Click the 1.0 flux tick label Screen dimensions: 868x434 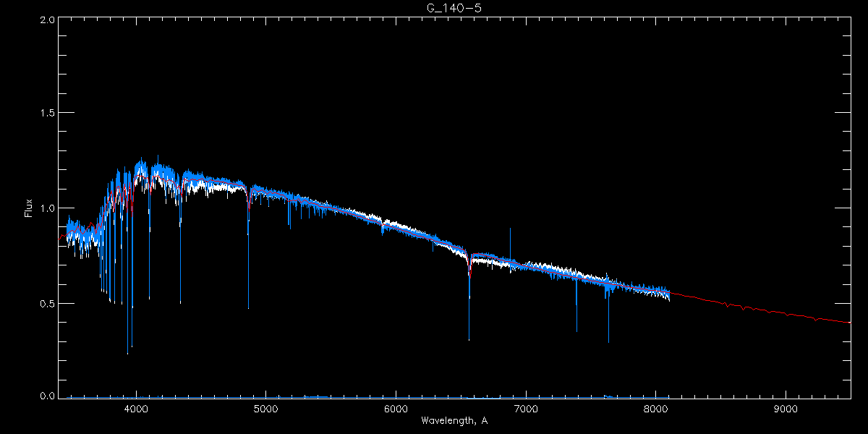tap(47, 208)
